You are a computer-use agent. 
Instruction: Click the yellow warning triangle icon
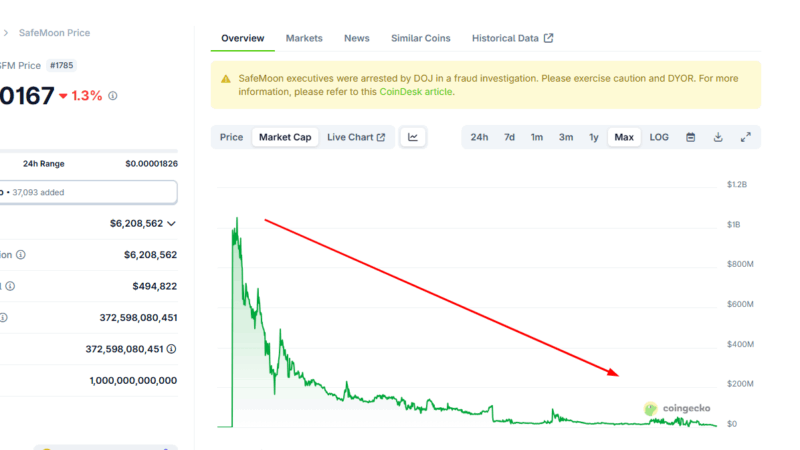pyautogui.click(x=226, y=79)
